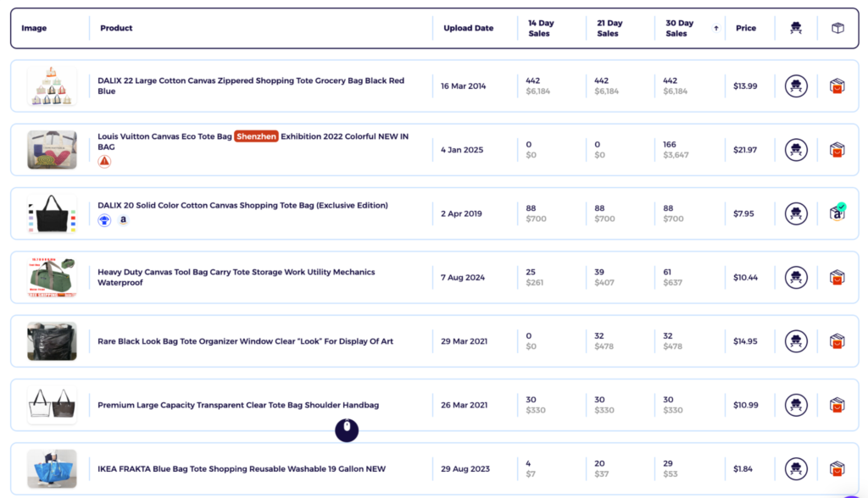The height and width of the screenshot is (498, 868).
Task: Click box icon for Rare Black Look Bag
Action: click(x=837, y=341)
